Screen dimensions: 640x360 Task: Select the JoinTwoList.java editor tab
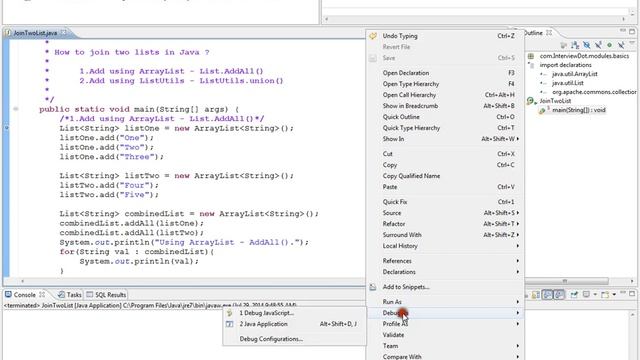click(36, 33)
